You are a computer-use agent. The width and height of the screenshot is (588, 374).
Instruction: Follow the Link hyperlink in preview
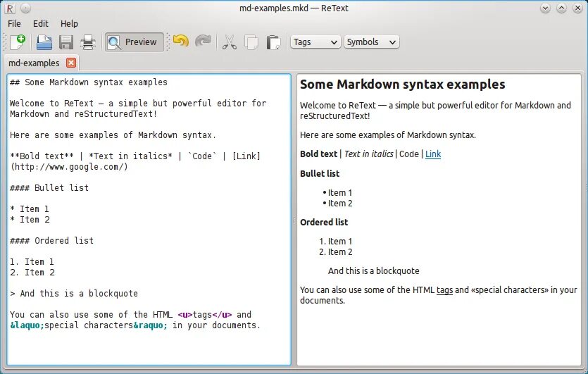[433, 154]
